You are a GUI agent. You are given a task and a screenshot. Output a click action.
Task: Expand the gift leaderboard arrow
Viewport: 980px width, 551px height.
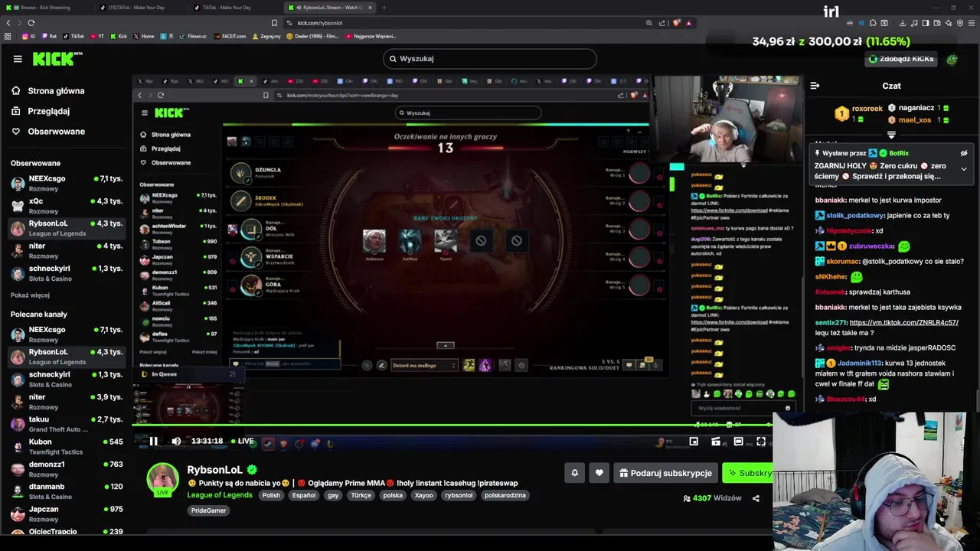[x=891, y=135]
